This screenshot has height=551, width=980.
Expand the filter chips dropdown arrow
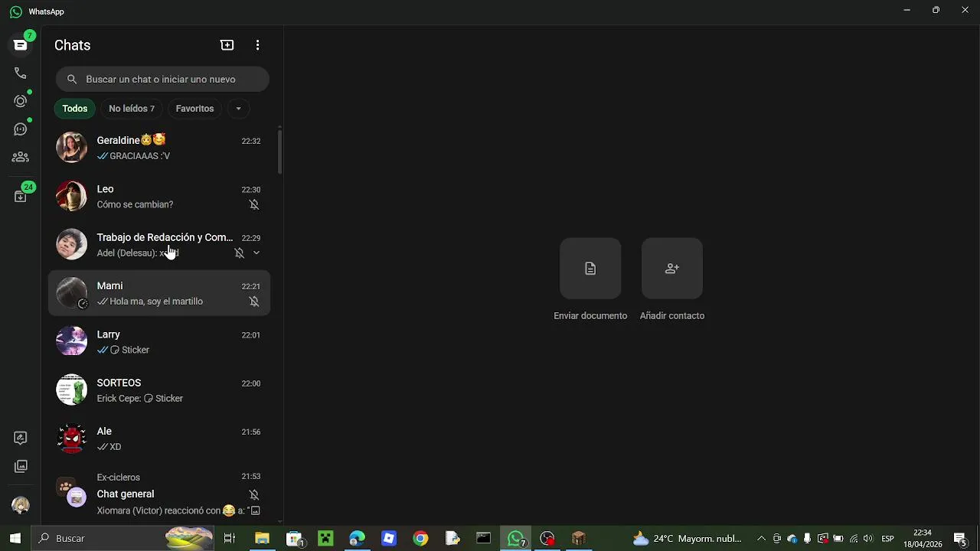(238, 109)
